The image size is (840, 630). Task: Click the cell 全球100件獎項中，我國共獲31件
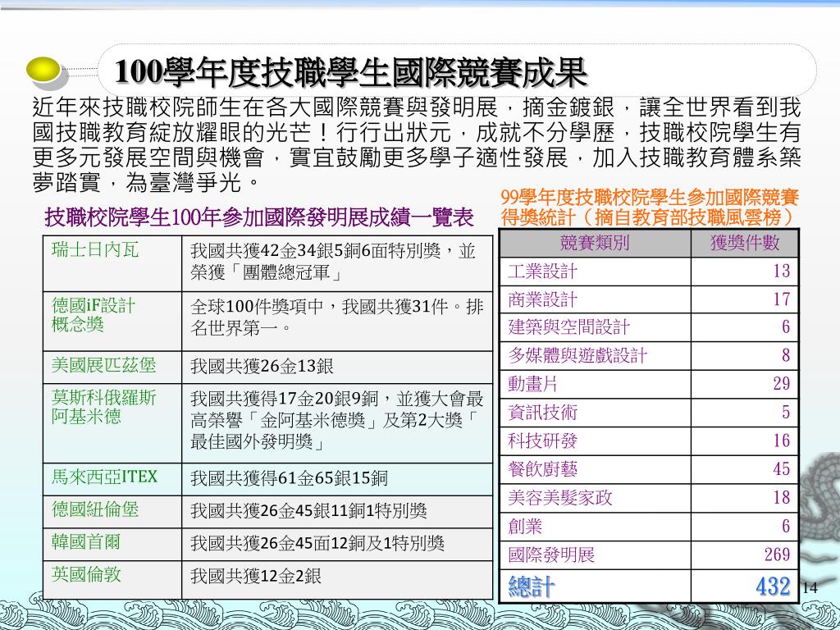[337, 322]
